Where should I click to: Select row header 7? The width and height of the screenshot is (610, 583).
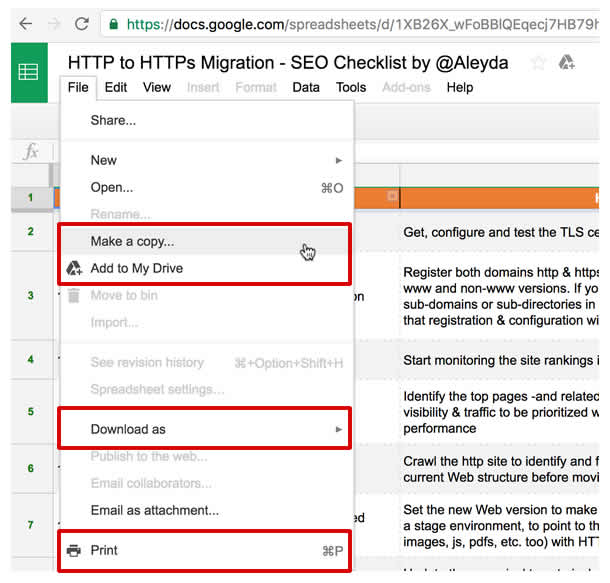pos(31,525)
